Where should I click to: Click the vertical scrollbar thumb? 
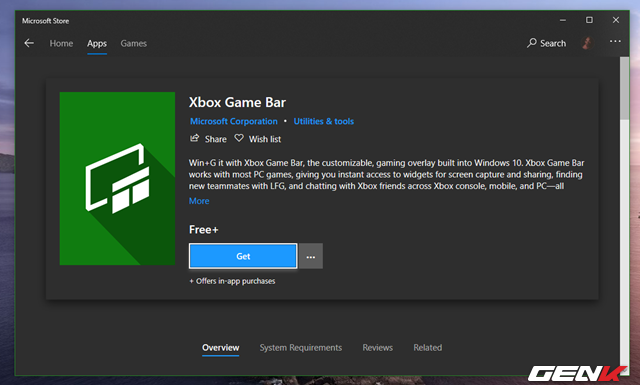coord(624,88)
